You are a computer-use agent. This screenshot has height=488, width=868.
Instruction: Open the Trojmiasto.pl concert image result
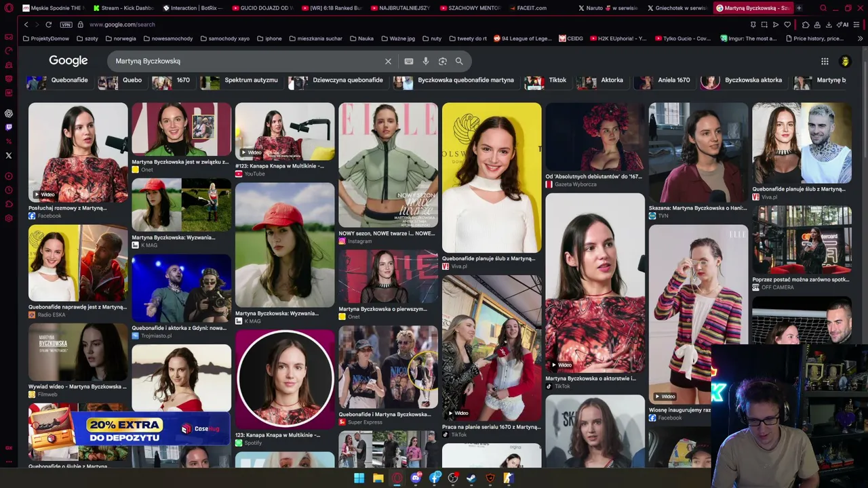181,288
